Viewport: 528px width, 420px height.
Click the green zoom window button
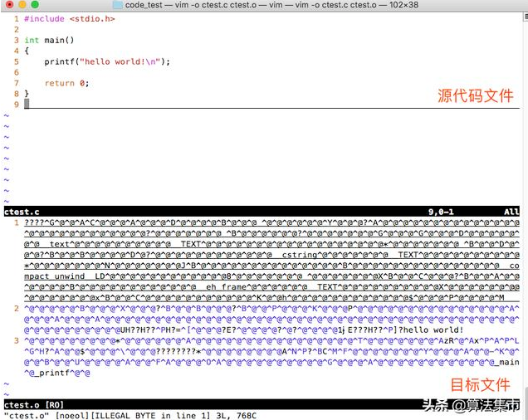point(35,5)
